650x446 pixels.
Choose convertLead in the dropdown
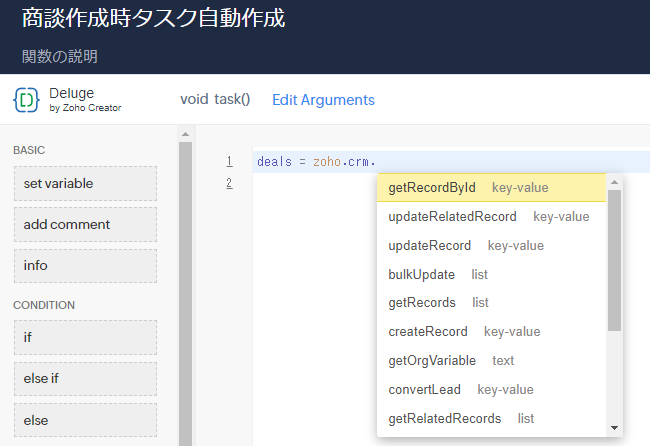(491, 390)
